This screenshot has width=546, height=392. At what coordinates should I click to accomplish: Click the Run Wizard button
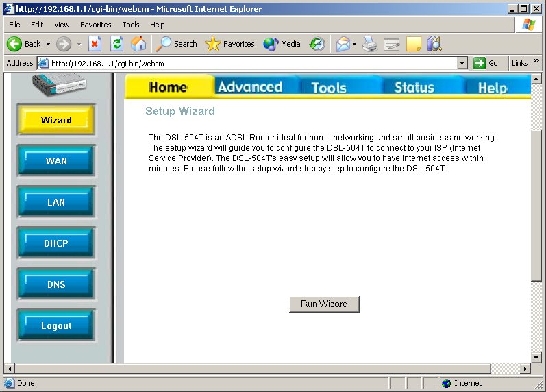(324, 304)
